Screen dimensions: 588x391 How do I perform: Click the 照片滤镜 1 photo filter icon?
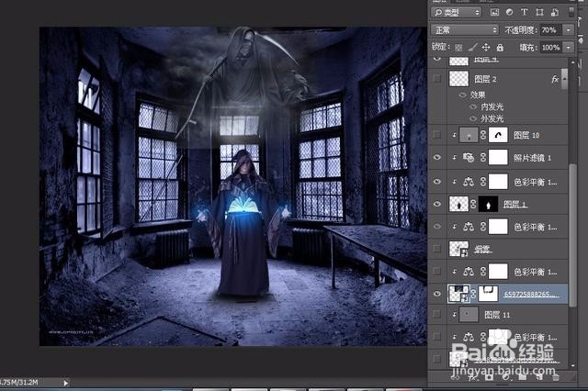point(469,158)
